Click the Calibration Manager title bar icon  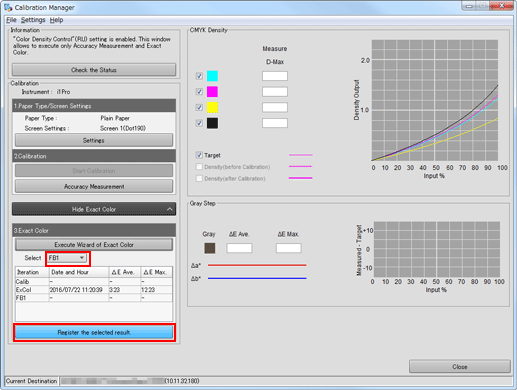tap(8, 7)
